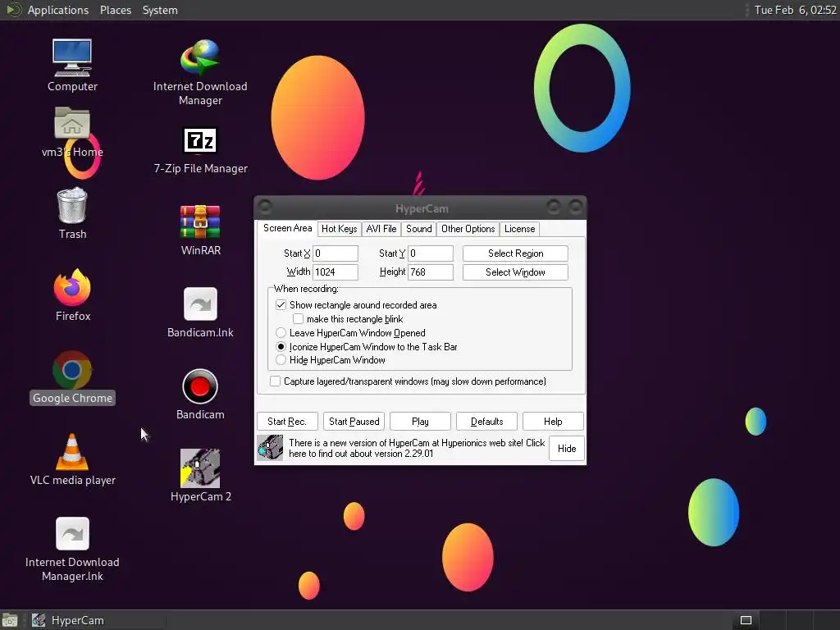The height and width of the screenshot is (630, 840).
Task: Open VLC media player icon
Action: (x=72, y=452)
